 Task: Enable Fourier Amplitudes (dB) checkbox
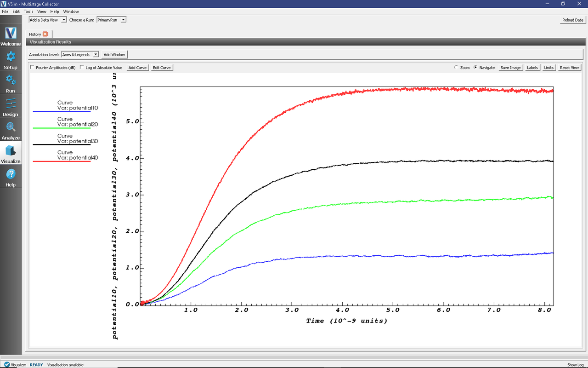[x=32, y=68]
